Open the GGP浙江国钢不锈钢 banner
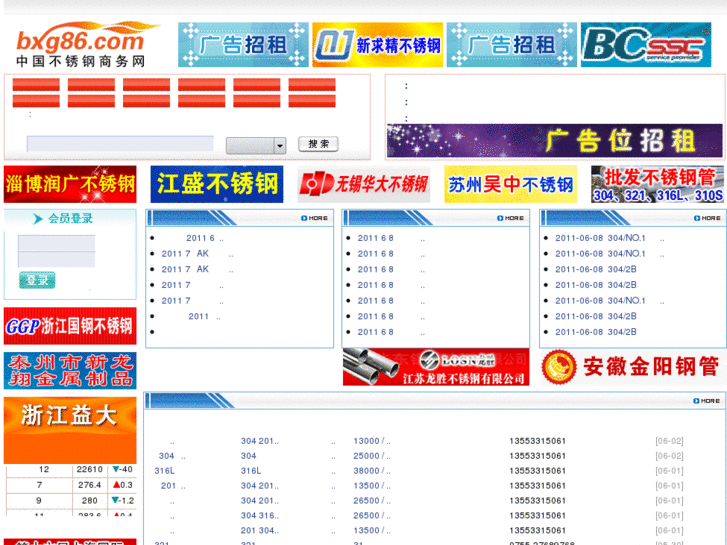The height and width of the screenshot is (545, 727). pos(70,326)
